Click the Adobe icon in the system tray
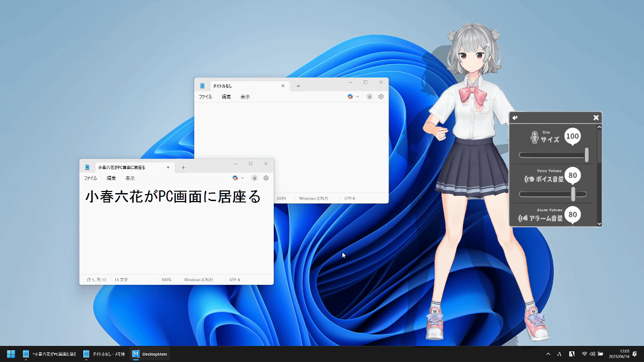This screenshot has width=644, height=362. pyautogui.click(x=572, y=354)
